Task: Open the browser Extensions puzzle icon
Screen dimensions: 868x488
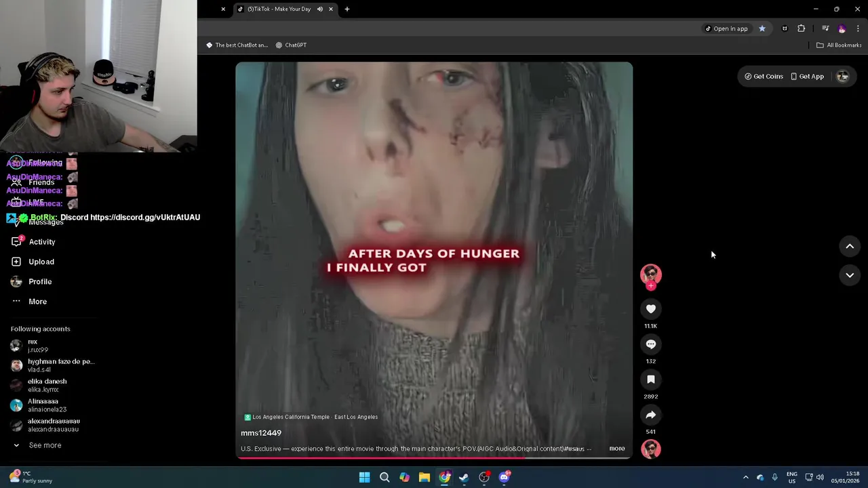Action: [802, 28]
